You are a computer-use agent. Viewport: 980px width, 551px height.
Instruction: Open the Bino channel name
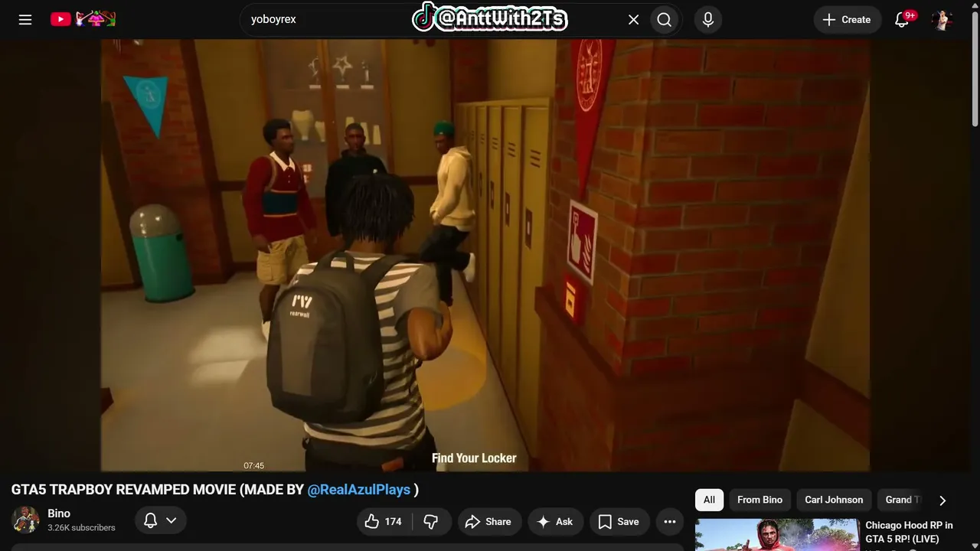point(59,514)
